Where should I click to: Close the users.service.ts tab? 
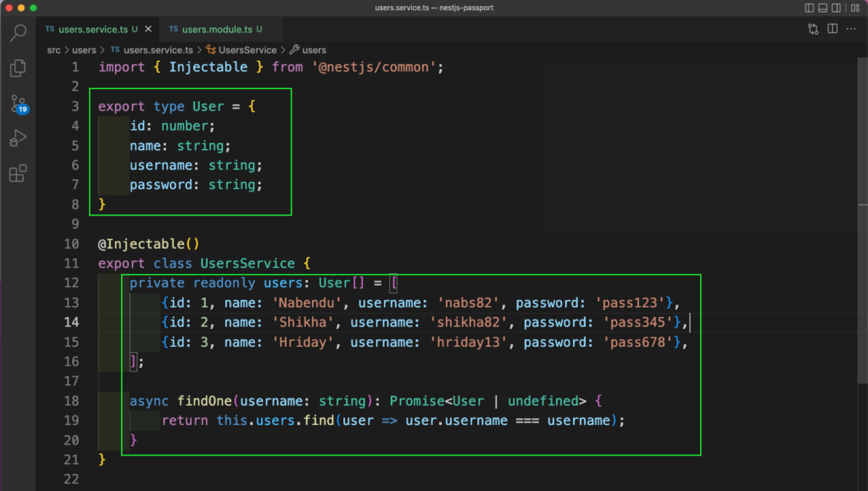[x=147, y=30]
